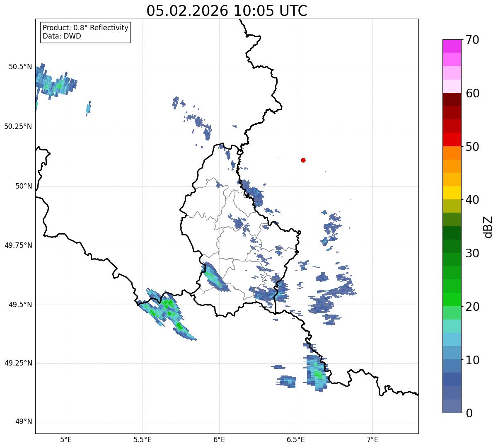Click the turquoise colorbar segment below 20
Viewport: 498px width, 448px height.
pyautogui.click(x=452, y=326)
